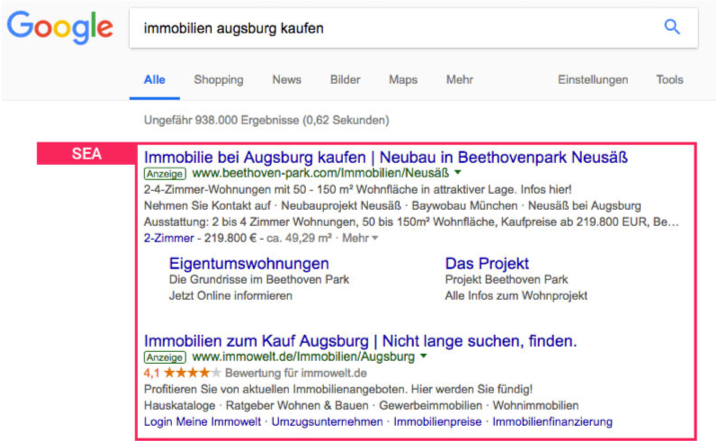Image resolution: width=716 pixels, height=441 pixels.
Task: Open the Eigentumswohnungen sitelink
Action: tap(249, 263)
